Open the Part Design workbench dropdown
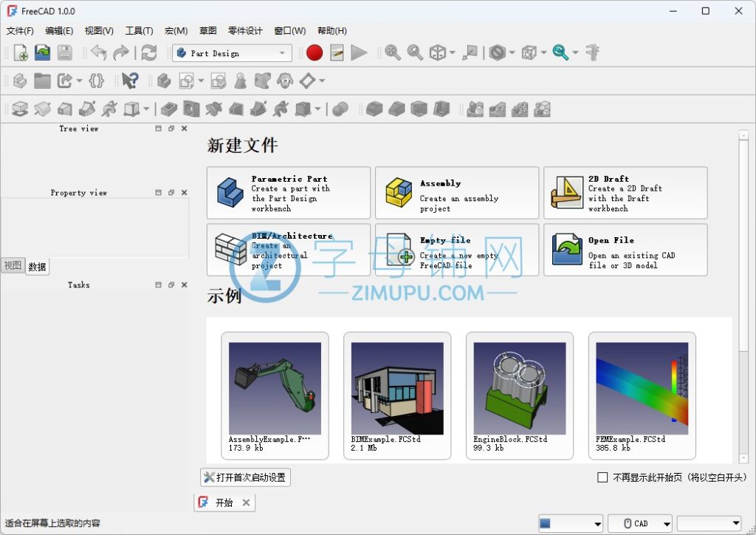 coord(232,53)
